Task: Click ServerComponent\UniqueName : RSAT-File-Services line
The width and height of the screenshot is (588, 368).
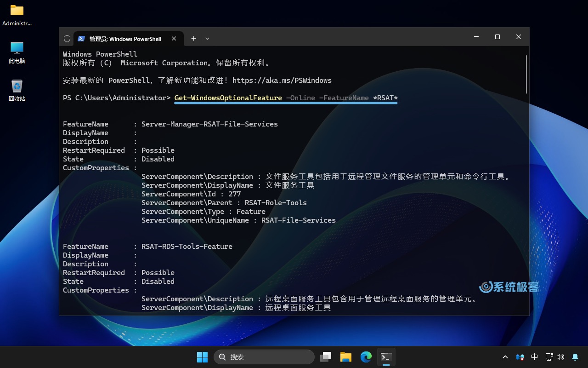Action: [238, 220]
